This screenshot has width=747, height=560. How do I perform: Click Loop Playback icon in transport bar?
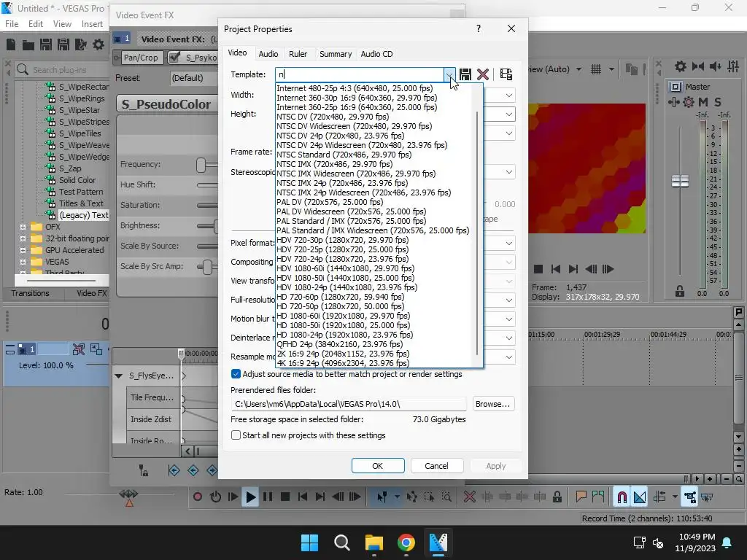(x=215, y=497)
